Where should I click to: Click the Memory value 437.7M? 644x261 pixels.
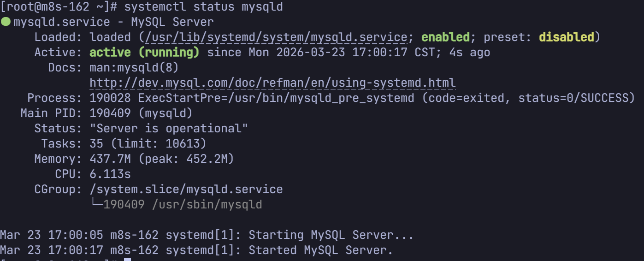pyautogui.click(x=110, y=159)
